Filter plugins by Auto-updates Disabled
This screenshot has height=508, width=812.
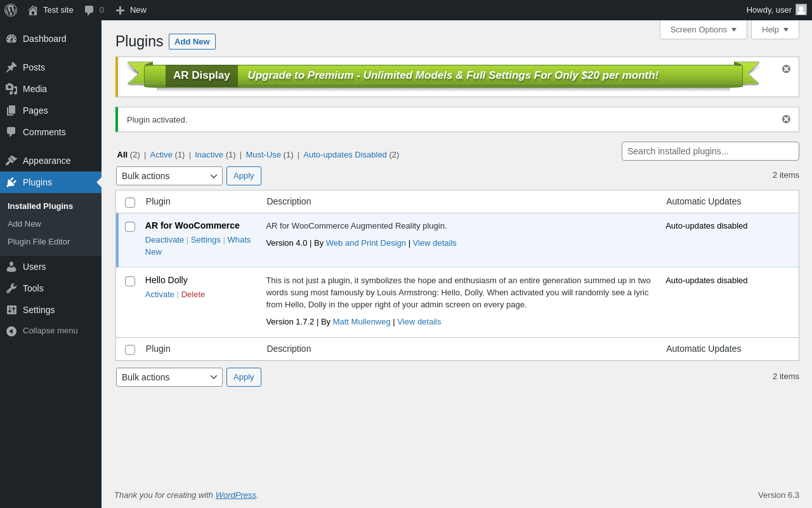click(x=345, y=154)
